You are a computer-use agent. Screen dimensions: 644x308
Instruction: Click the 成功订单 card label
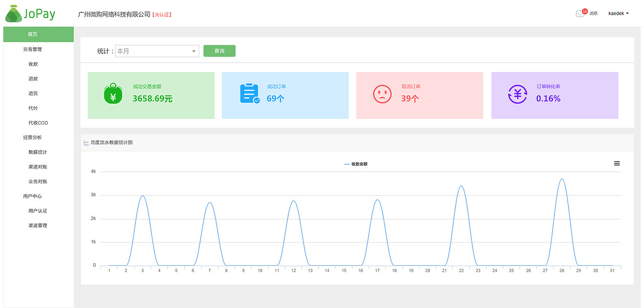pos(276,87)
